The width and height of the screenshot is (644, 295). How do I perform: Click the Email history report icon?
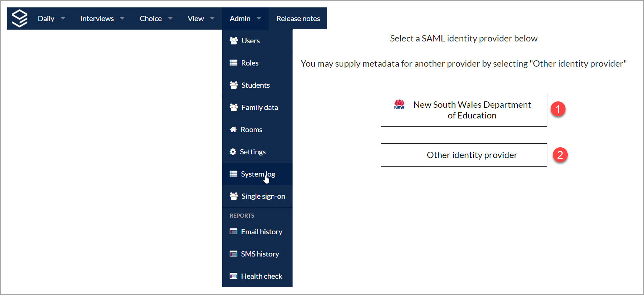click(x=233, y=232)
